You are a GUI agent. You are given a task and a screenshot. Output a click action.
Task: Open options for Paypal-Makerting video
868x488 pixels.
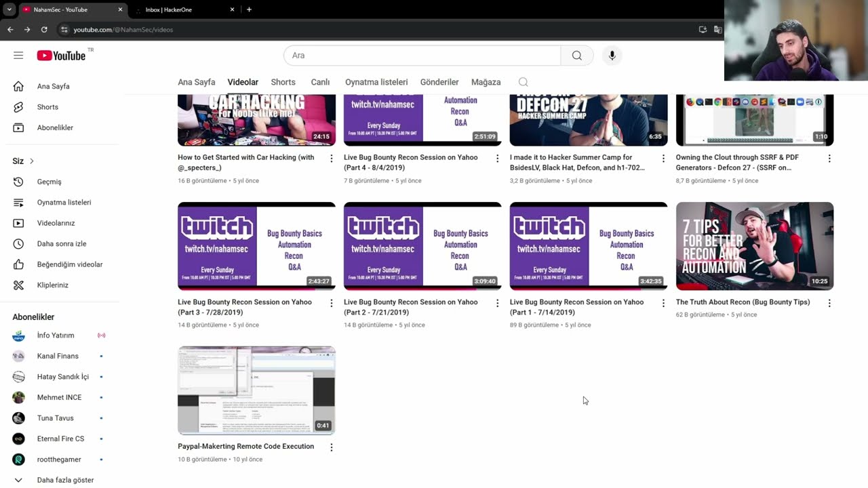(332, 447)
